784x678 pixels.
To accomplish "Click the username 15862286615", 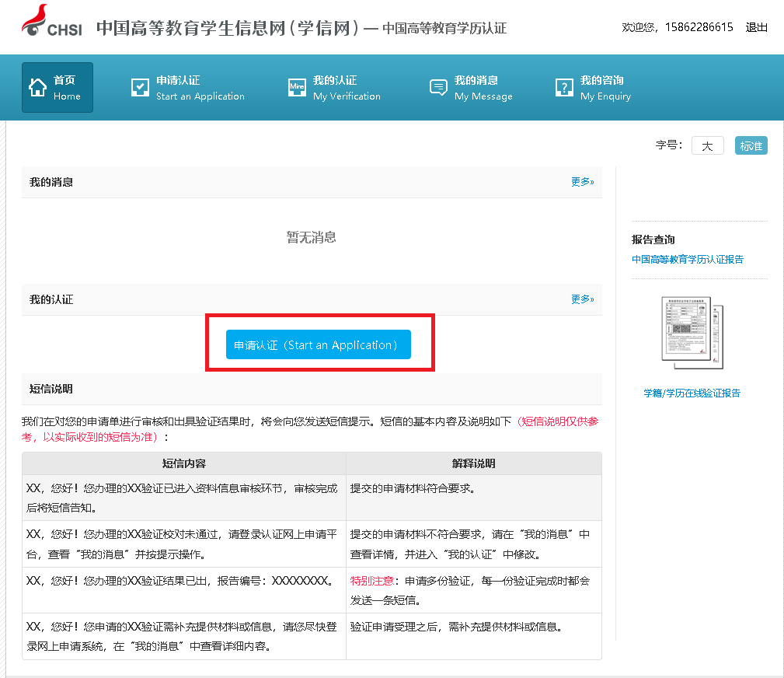I will [699, 27].
